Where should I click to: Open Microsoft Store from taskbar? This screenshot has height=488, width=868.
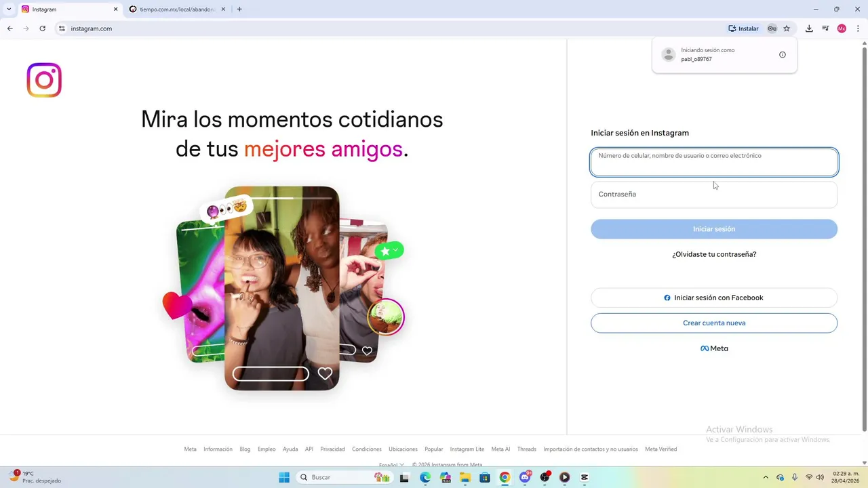(x=485, y=477)
